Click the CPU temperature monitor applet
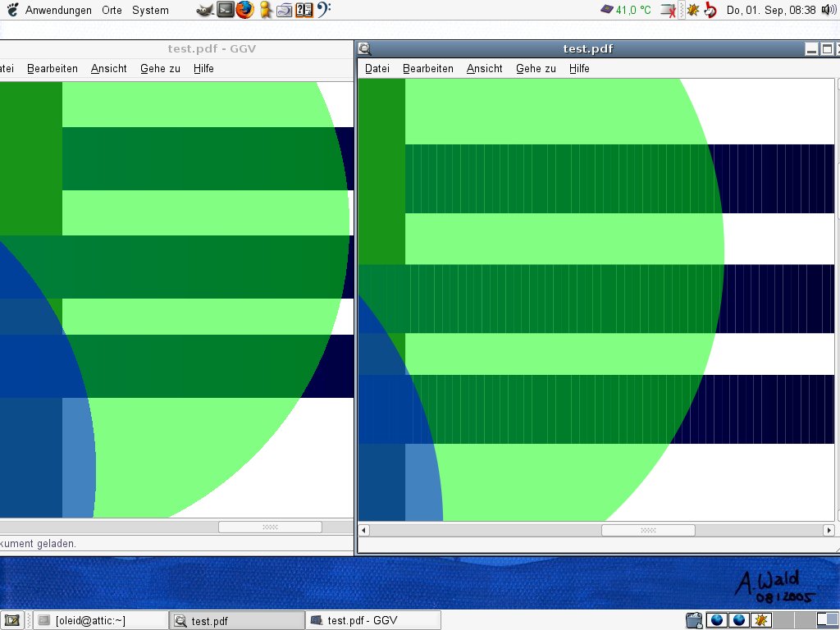The image size is (840, 630). 625,10
